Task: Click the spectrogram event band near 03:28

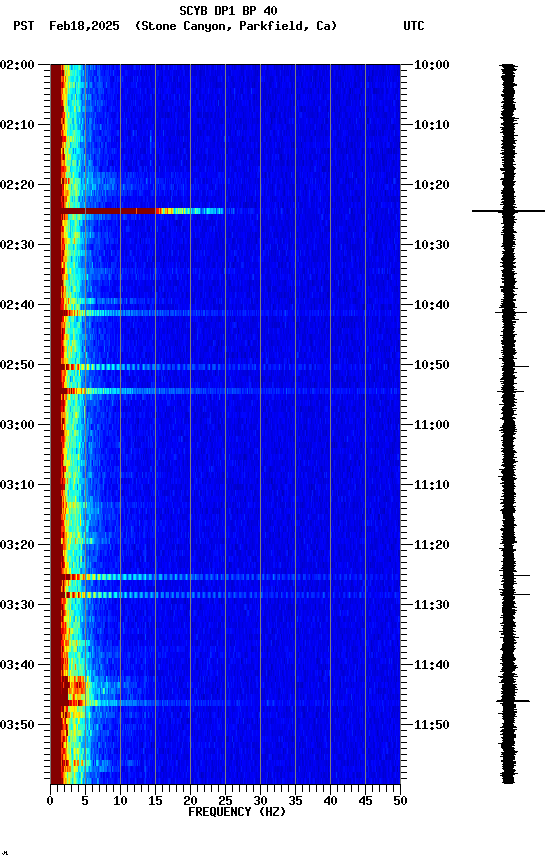Action: coord(230,595)
